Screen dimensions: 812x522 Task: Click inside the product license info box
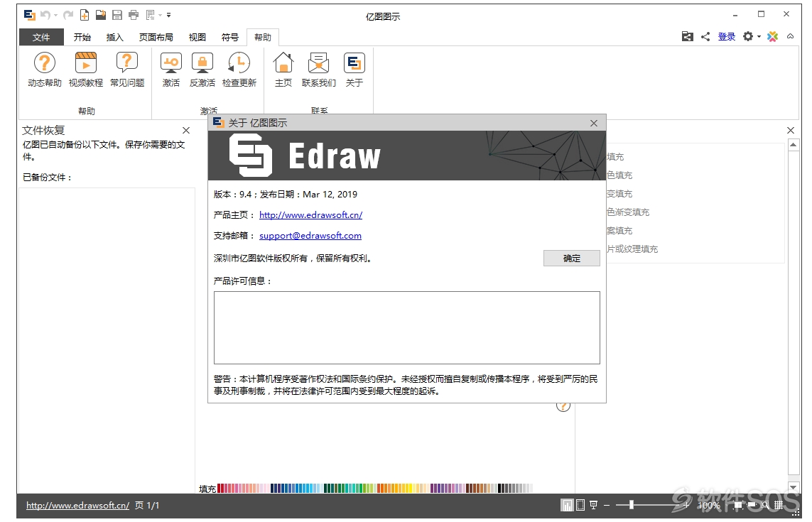coord(407,328)
